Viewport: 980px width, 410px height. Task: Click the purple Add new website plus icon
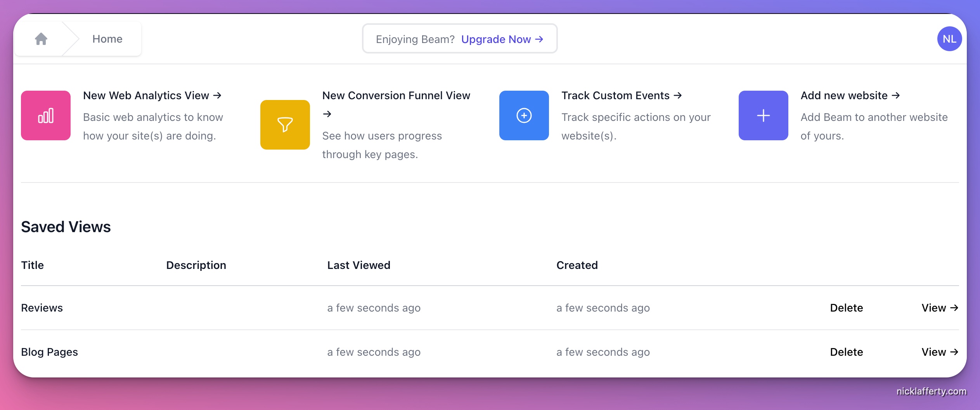click(763, 115)
